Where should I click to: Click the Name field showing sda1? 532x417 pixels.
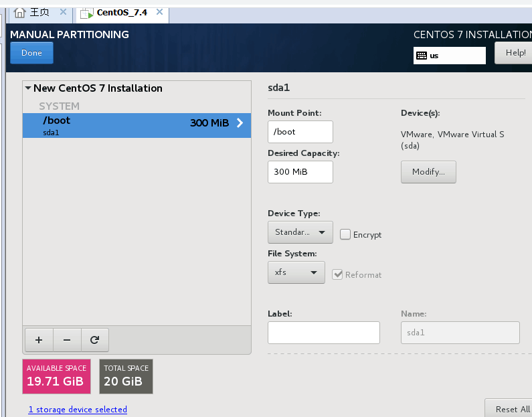coord(460,333)
